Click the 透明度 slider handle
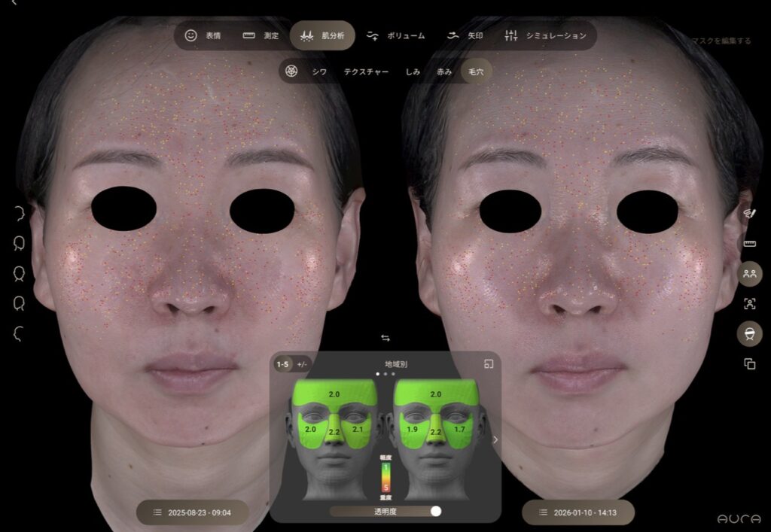 435,511
